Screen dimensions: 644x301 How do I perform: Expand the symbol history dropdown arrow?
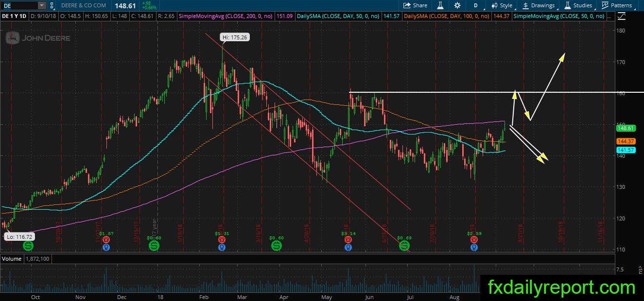(41, 5)
